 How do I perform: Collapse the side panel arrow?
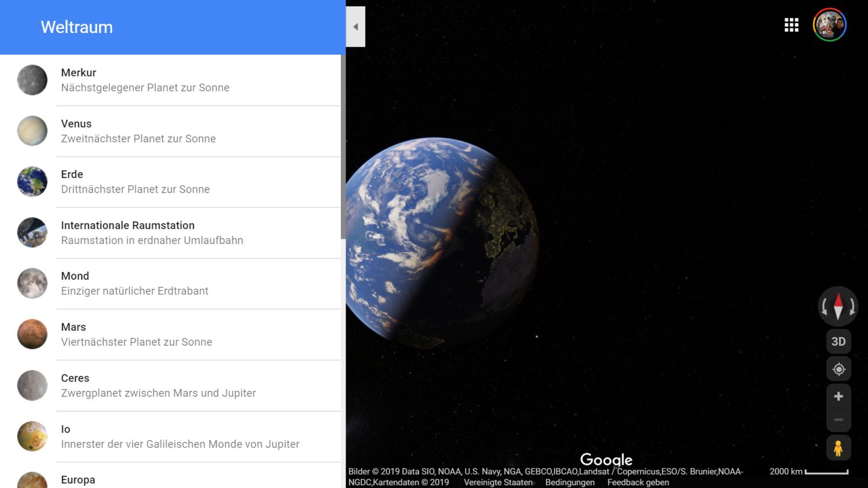(356, 27)
